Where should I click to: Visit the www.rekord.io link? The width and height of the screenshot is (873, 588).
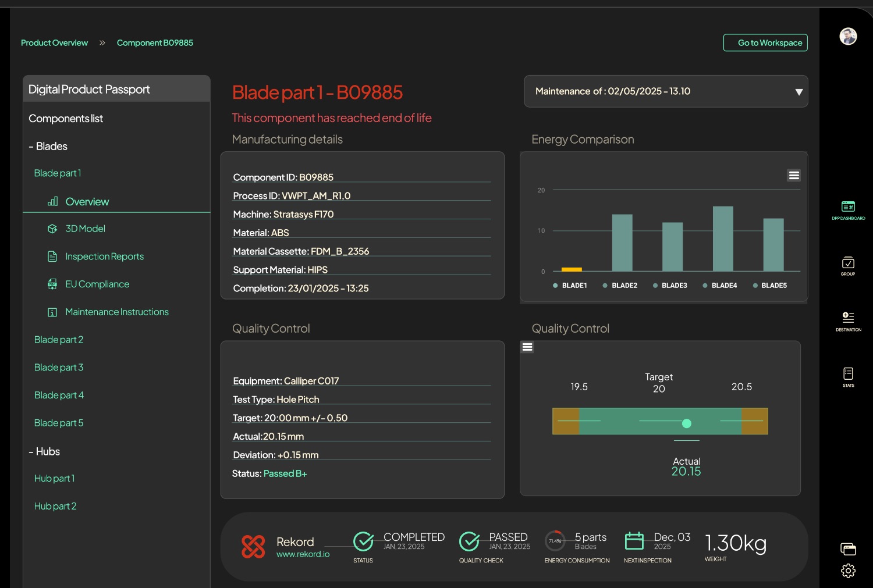tap(303, 554)
